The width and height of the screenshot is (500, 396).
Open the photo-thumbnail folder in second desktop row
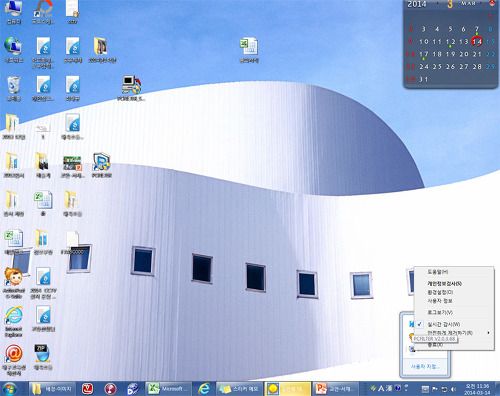point(102,49)
